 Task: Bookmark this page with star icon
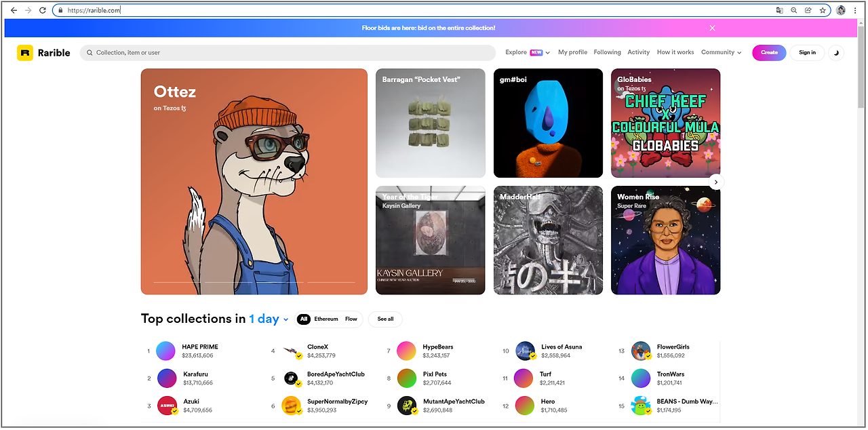coord(823,10)
